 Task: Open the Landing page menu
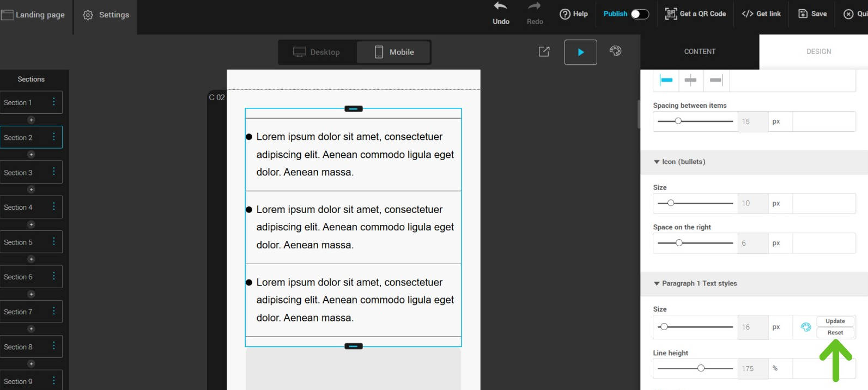coord(34,15)
